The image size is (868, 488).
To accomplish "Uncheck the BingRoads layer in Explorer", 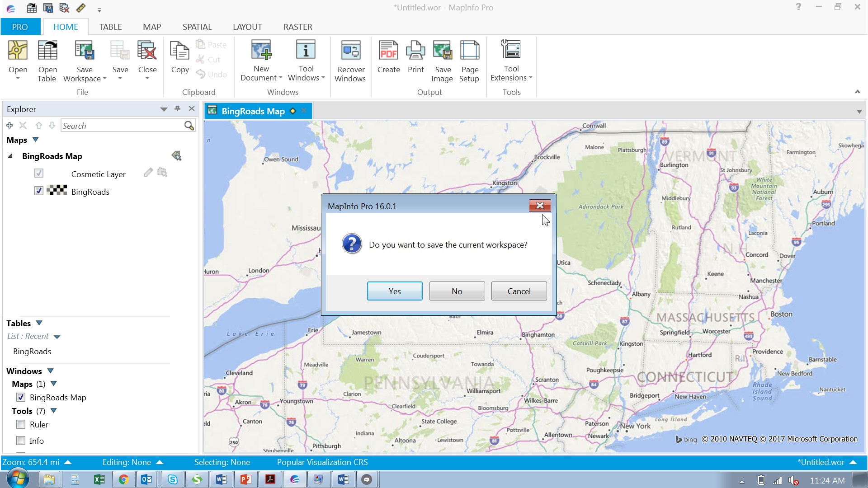I will tap(39, 191).
